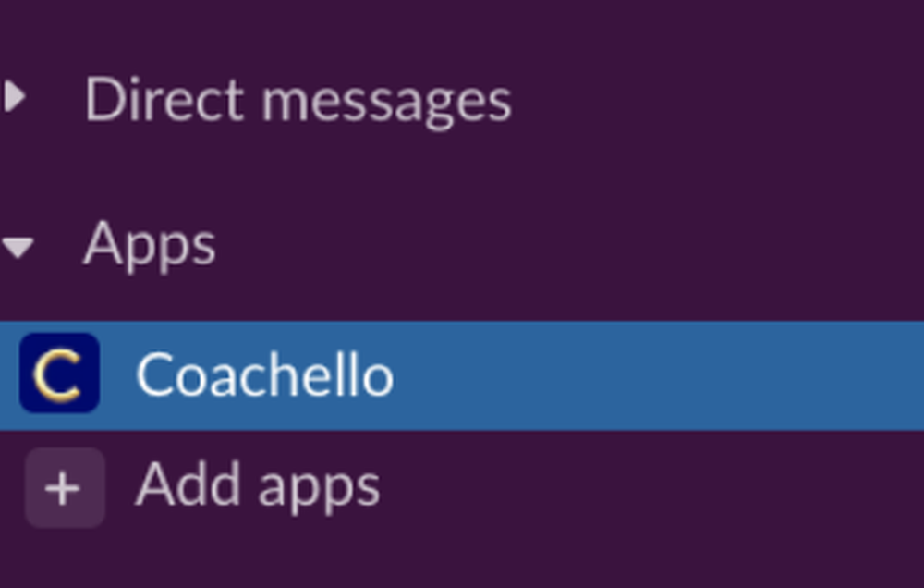Screen dimensions: 924x588
Task: Click the highlighted Coachello row background
Action: (462, 375)
